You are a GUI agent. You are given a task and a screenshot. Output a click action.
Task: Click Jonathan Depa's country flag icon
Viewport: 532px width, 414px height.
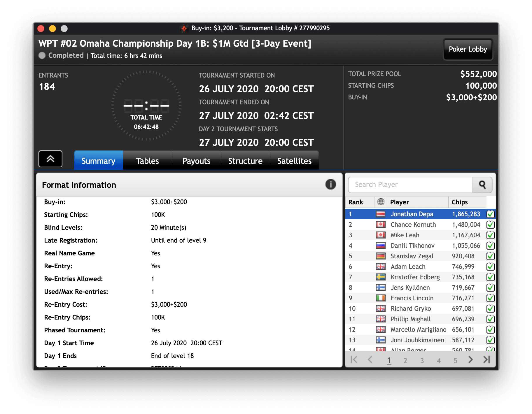(380, 214)
